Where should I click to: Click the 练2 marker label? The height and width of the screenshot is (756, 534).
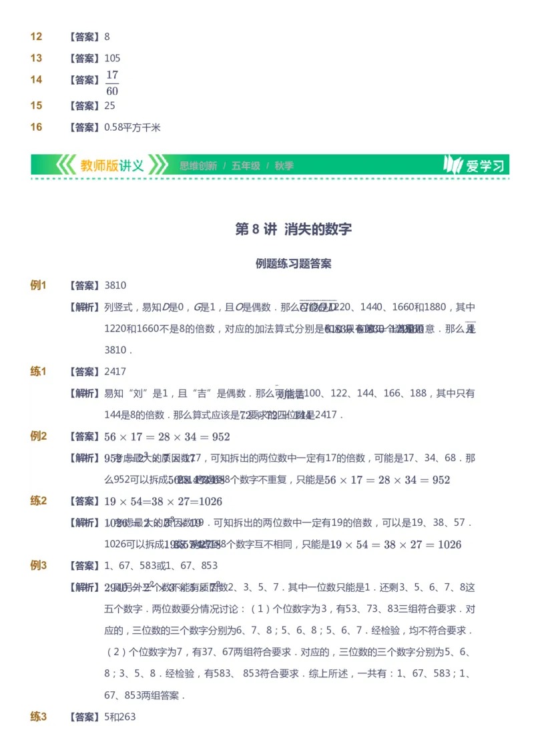pyautogui.click(x=40, y=501)
